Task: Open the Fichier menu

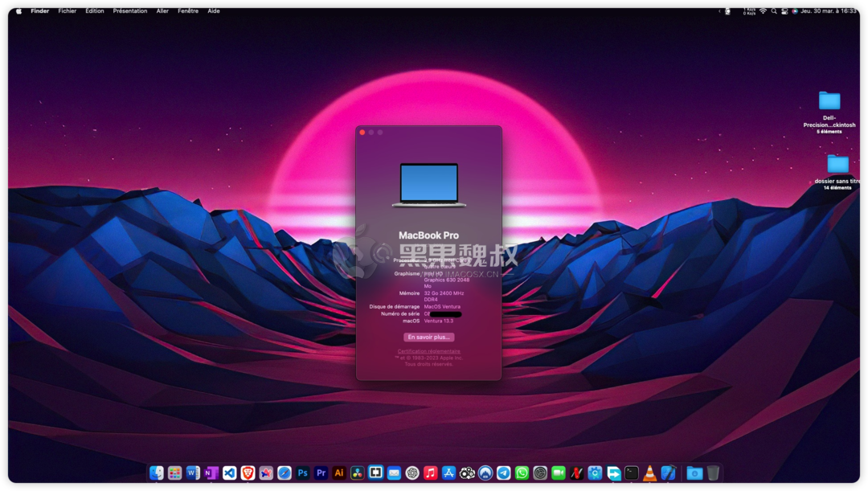Action: click(x=67, y=10)
